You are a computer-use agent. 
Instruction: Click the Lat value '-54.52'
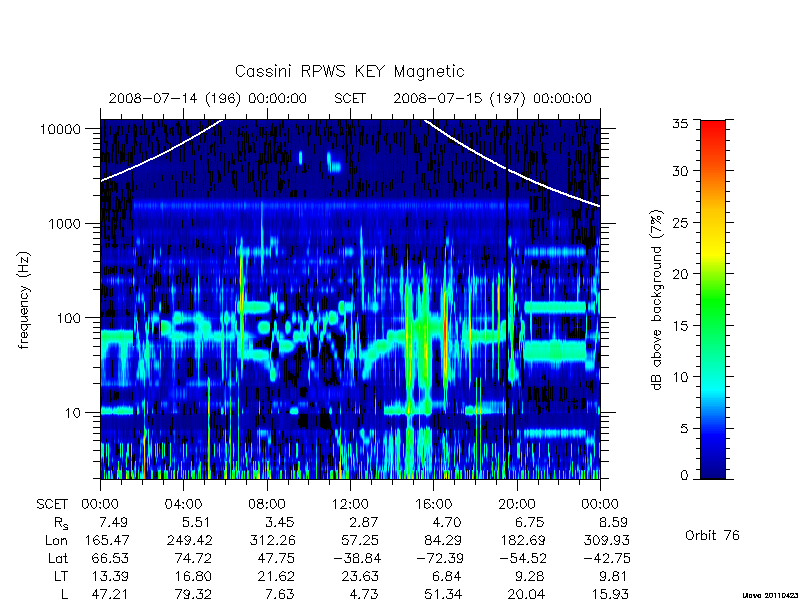(523, 559)
